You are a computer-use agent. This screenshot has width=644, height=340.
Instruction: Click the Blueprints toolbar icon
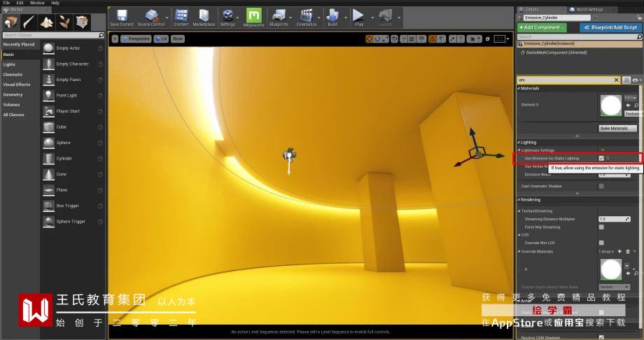point(279,17)
